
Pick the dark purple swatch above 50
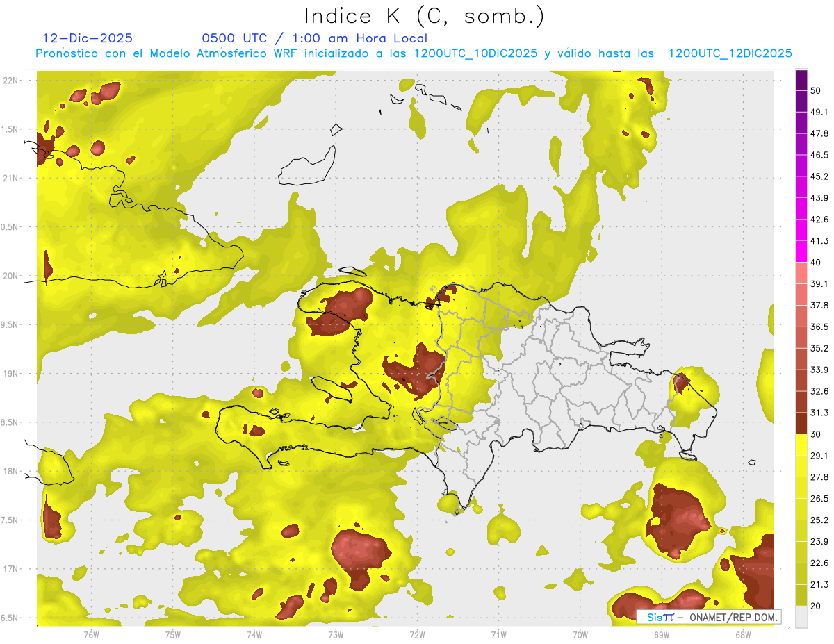click(x=801, y=80)
